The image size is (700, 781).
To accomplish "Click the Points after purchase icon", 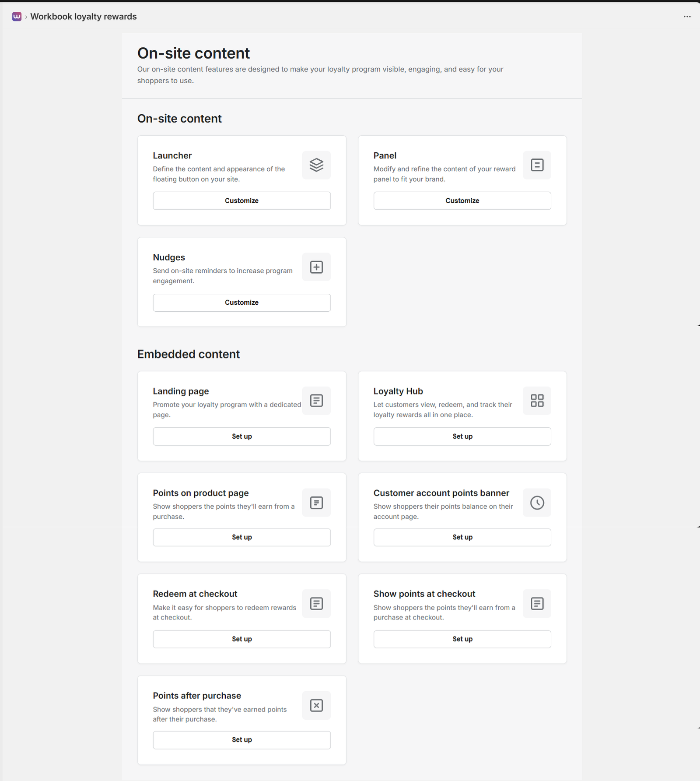I will point(316,705).
